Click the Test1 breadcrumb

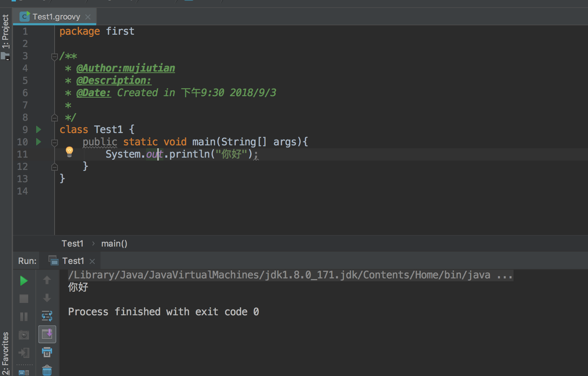(x=72, y=244)
